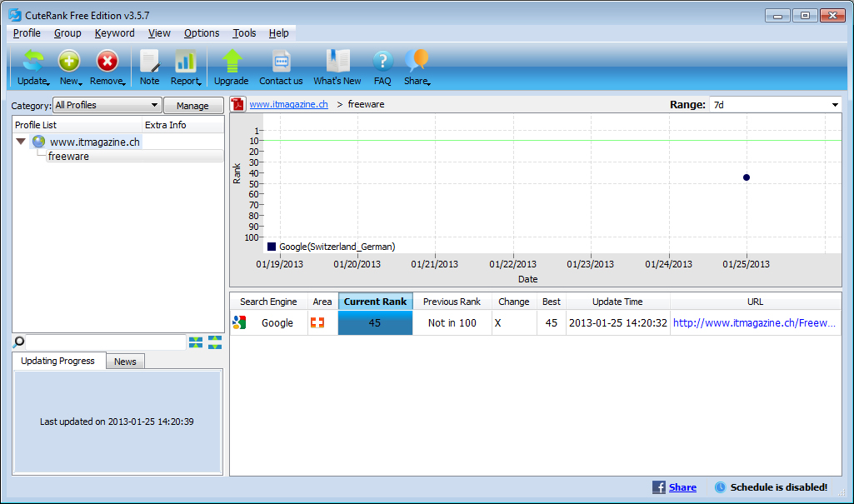Click the Change column header
This screenshot has height=504, width=854.
tap(513, 302)
